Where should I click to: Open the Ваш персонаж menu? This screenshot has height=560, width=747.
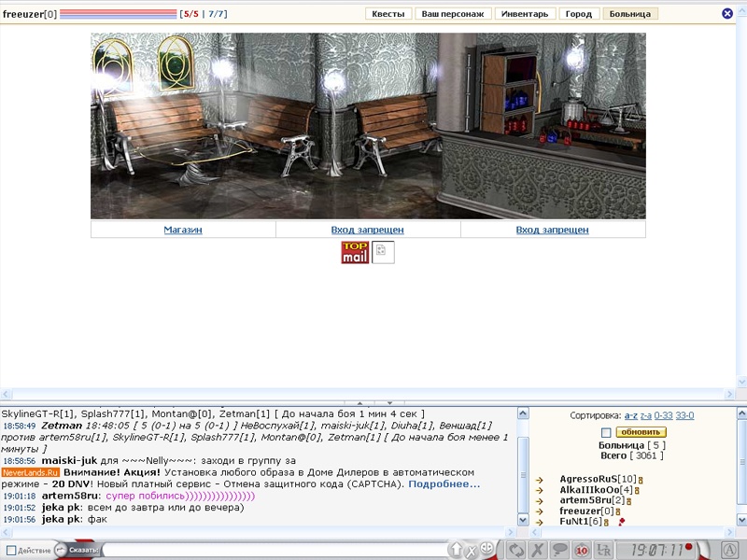coord(453,14)
